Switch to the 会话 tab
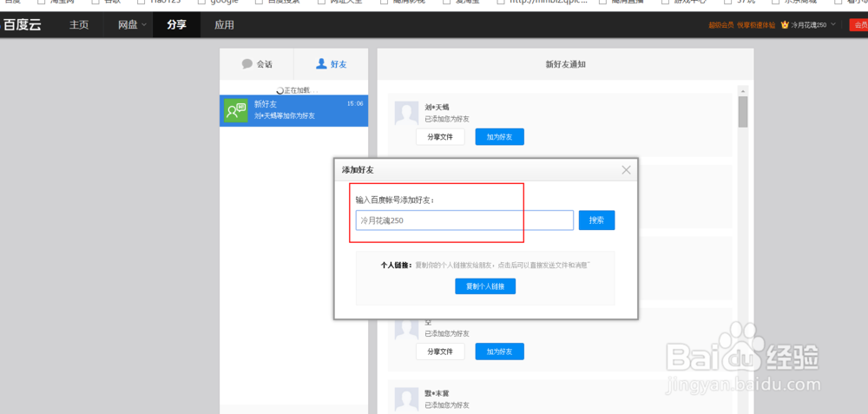The height and width of the screenshot is (414, 868). 257,64
